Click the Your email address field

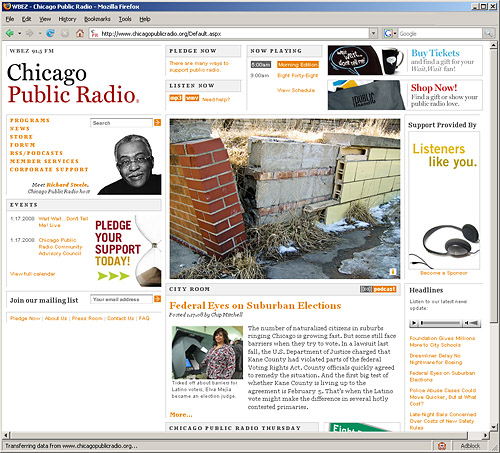click(121, 299)
